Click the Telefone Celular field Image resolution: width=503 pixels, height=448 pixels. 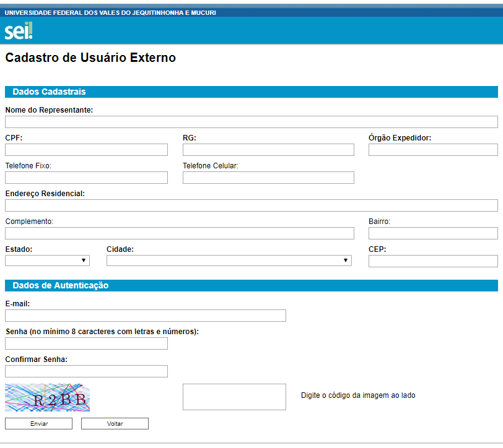click(268, 178)
